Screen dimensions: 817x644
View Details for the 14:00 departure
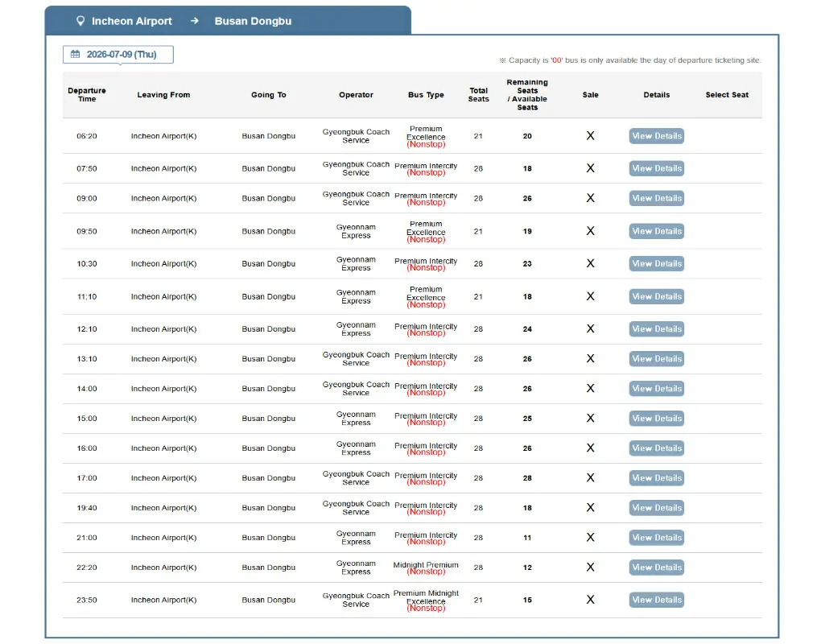pos(657,389)
